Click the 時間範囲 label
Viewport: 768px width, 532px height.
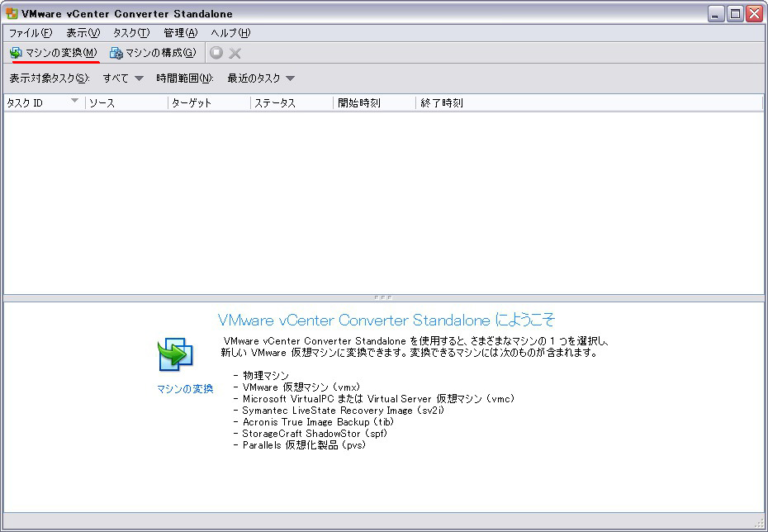click(x=185, y=78)
